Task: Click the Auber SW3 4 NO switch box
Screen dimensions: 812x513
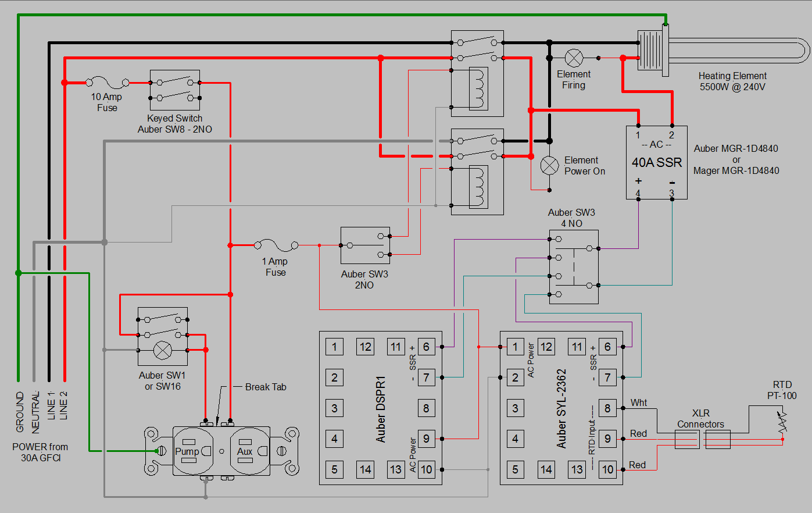Action: coord(574,267)
